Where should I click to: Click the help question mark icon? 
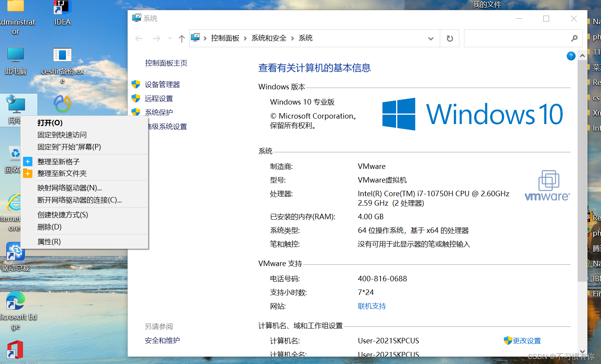[x=571, y=56]
